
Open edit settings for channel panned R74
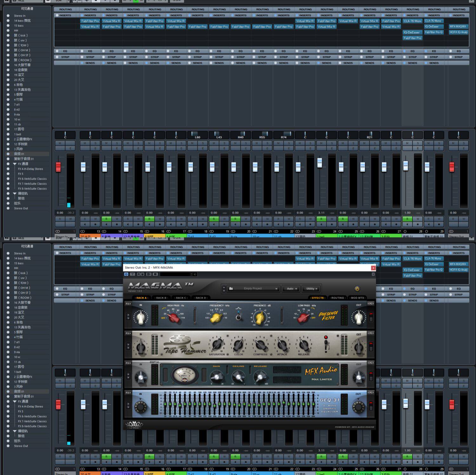click(289, 148)
